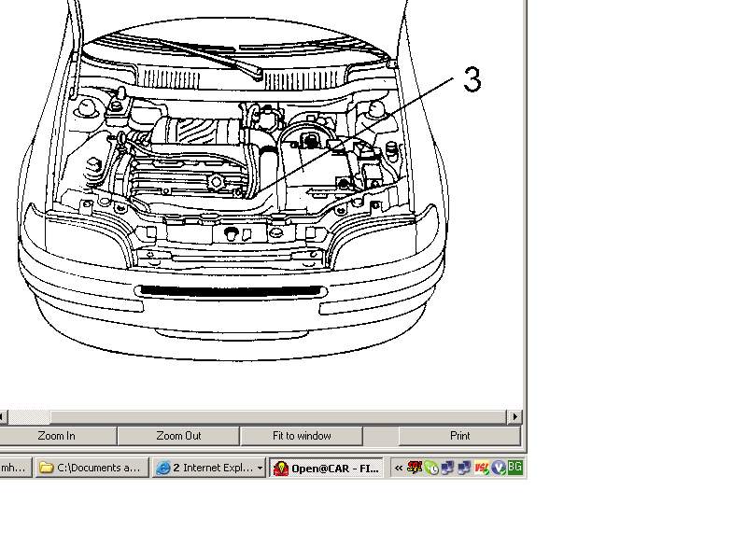Click the Zoom In button
Viewport: 747px width, 560px height.
coord(57,436)
